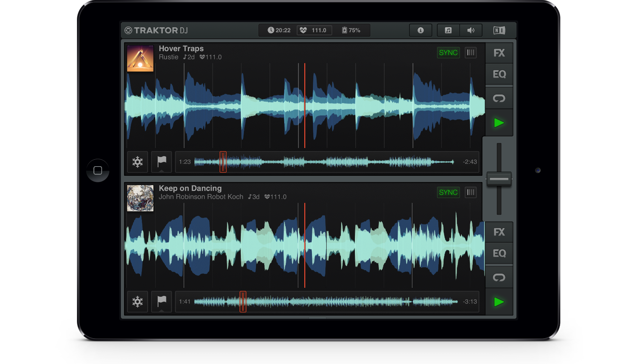
Task: Open cue point flag on Hover Traps deck
Action: (161, 162)
